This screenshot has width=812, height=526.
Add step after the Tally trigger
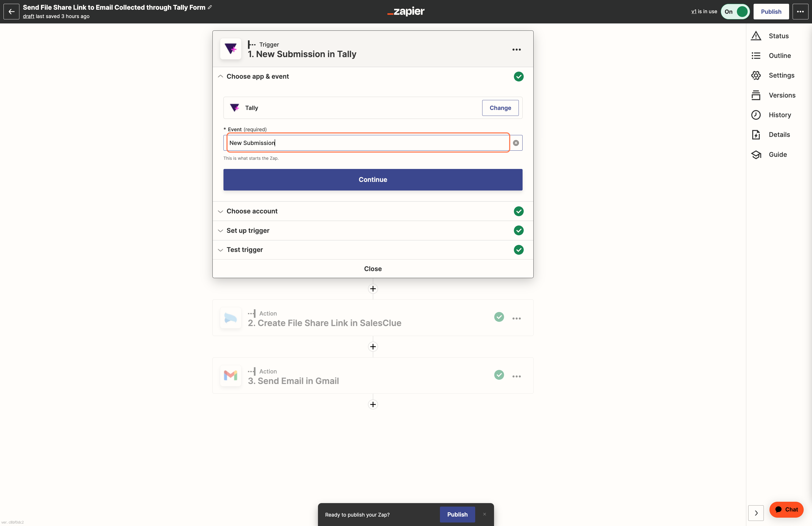point(373,289)
